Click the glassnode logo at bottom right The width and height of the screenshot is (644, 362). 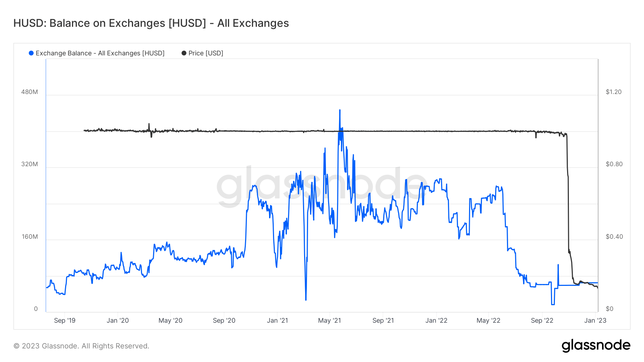coord(596,346)
